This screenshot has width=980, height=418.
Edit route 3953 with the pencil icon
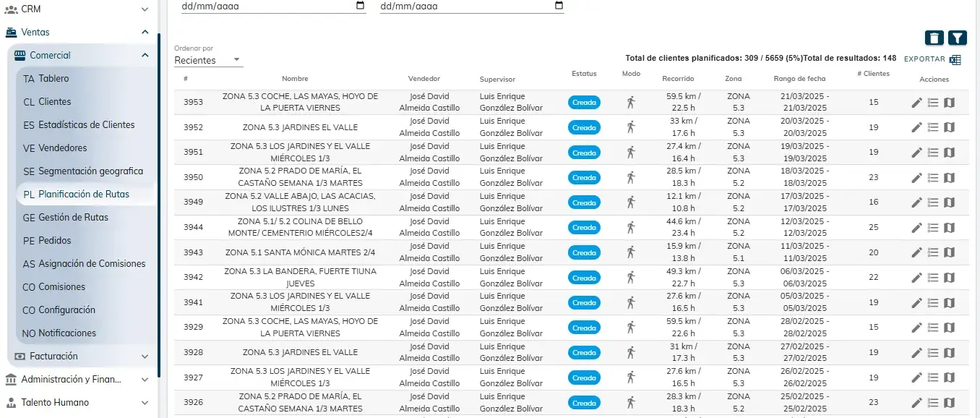(916, 102)
